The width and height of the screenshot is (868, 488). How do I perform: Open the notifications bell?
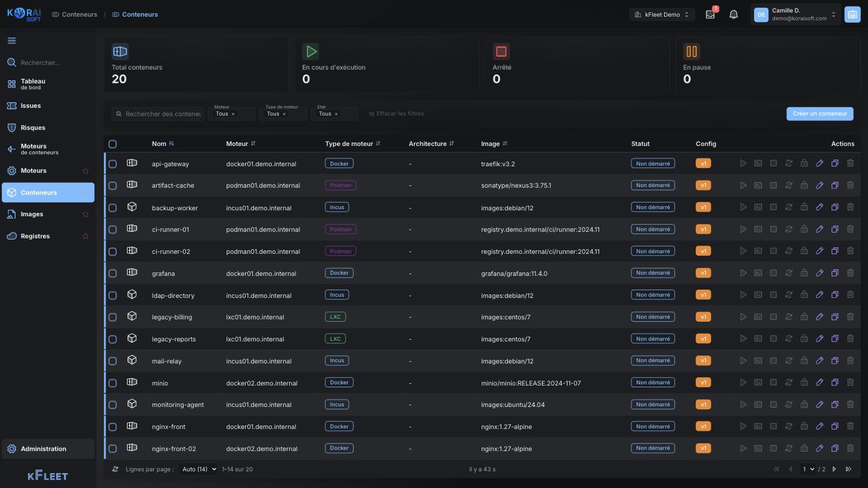733,14
